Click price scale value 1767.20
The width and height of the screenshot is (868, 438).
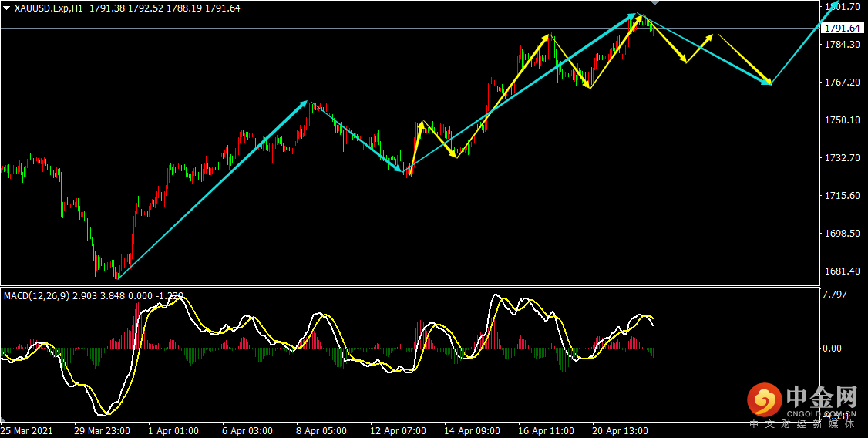click(842, 82)
